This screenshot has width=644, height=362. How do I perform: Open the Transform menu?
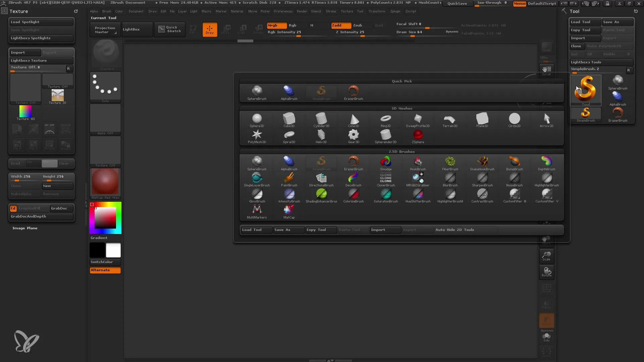377,11
